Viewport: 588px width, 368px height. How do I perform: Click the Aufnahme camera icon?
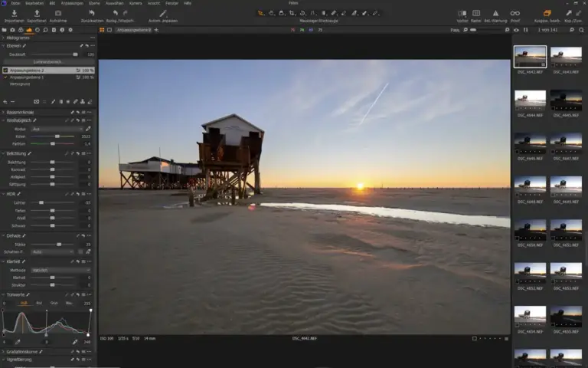(x=58, y=14)
